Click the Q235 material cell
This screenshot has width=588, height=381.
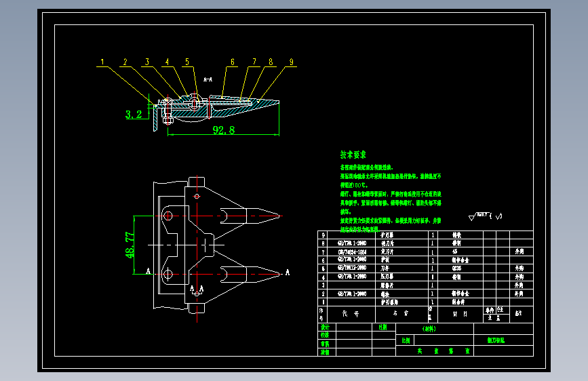point(456,268)
